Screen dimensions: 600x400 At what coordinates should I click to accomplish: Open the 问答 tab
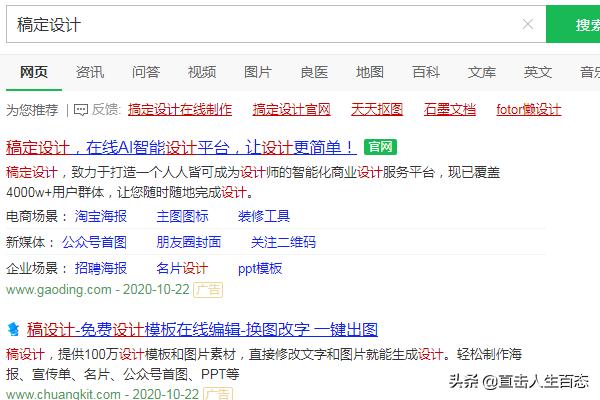point(146,72)
